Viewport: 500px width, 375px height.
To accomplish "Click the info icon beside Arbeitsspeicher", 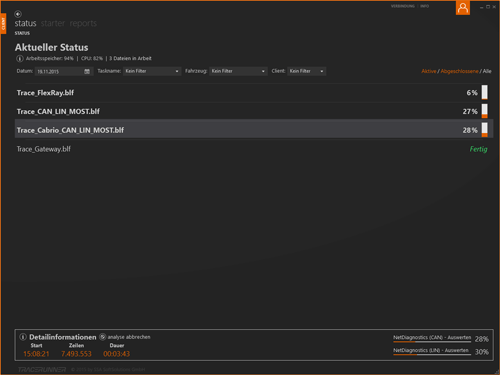I will [20, 59].
